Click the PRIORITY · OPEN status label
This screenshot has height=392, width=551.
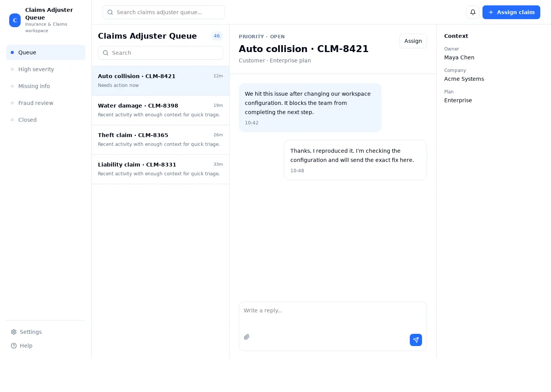262,37
